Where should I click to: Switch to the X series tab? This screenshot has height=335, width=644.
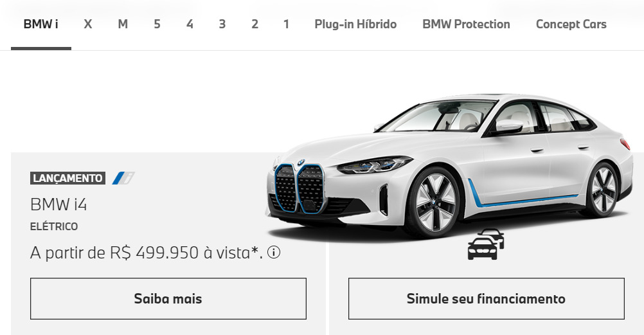click(x=88, y=24)
